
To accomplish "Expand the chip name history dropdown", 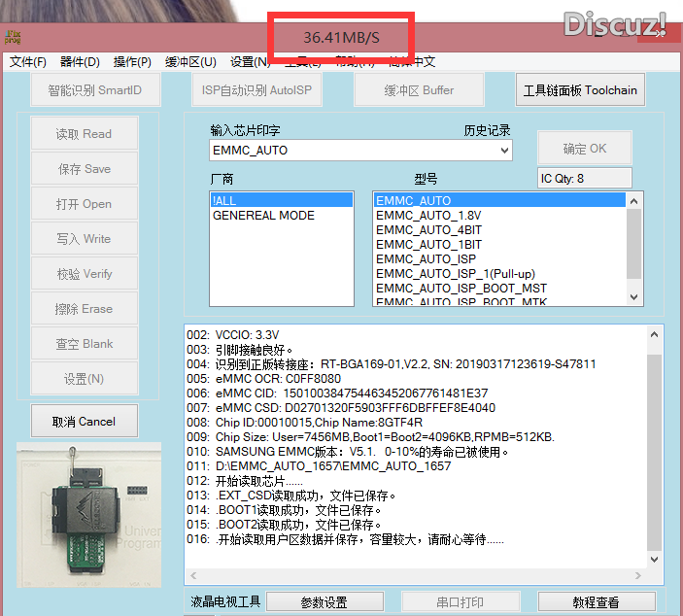I will [x=503, y=151].
